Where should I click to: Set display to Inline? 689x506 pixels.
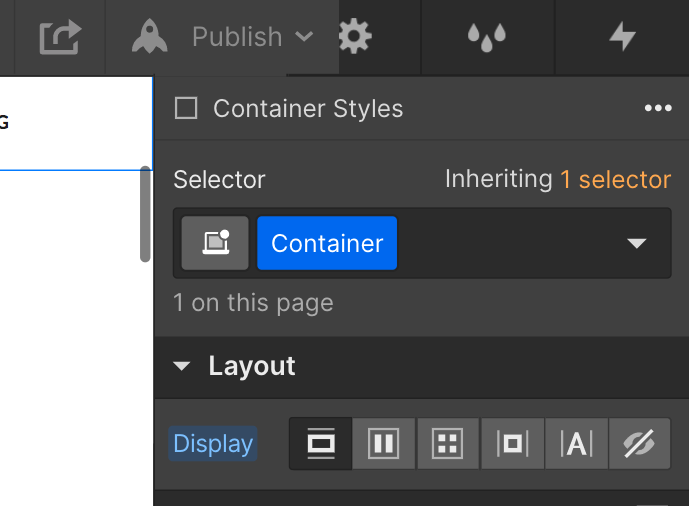coord(576,444)
